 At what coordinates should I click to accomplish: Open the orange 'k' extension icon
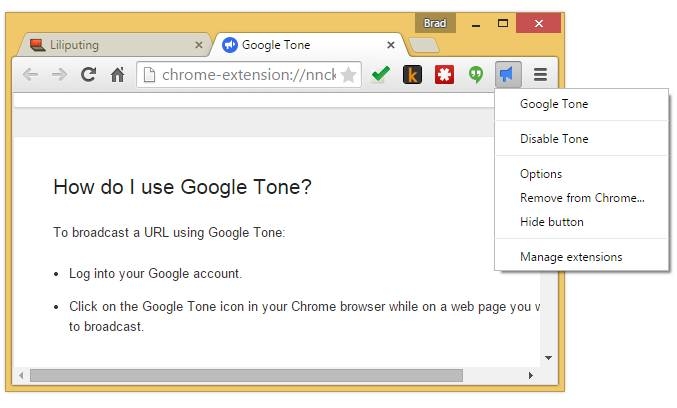click(412, 75)
